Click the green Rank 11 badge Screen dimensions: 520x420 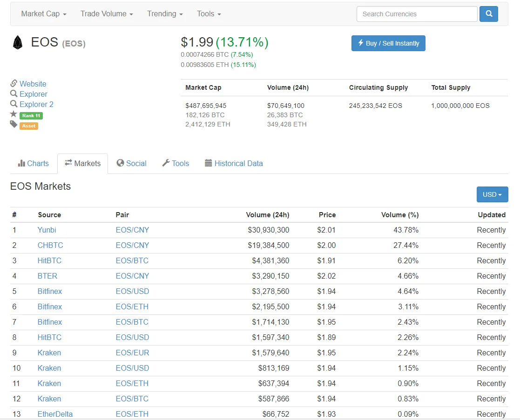click(x=31, y=116)
